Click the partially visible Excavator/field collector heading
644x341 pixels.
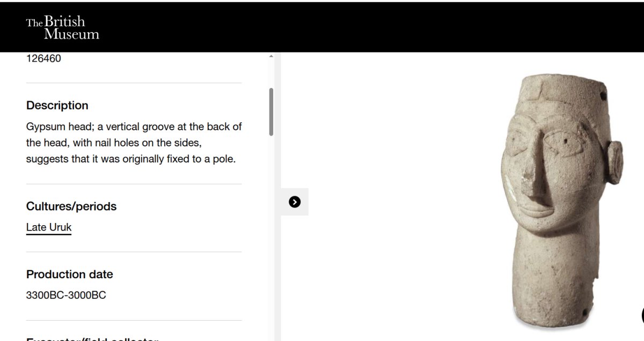tap(91, 338)
